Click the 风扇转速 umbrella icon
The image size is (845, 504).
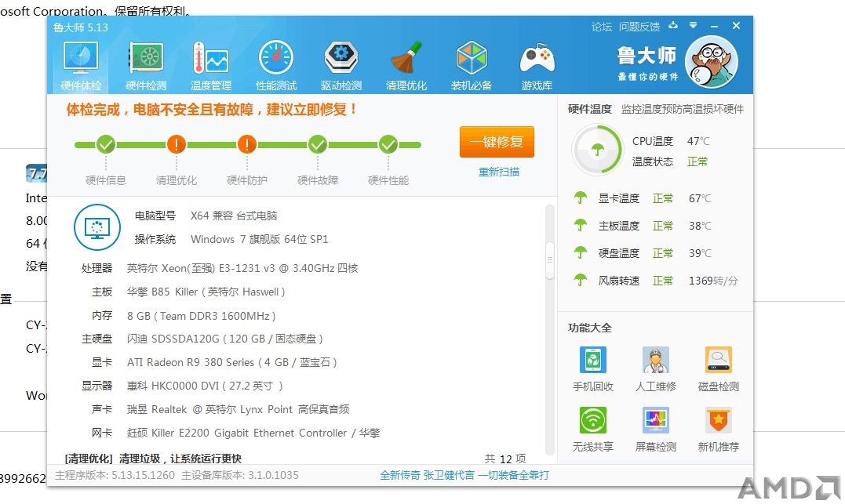point(581,280)
